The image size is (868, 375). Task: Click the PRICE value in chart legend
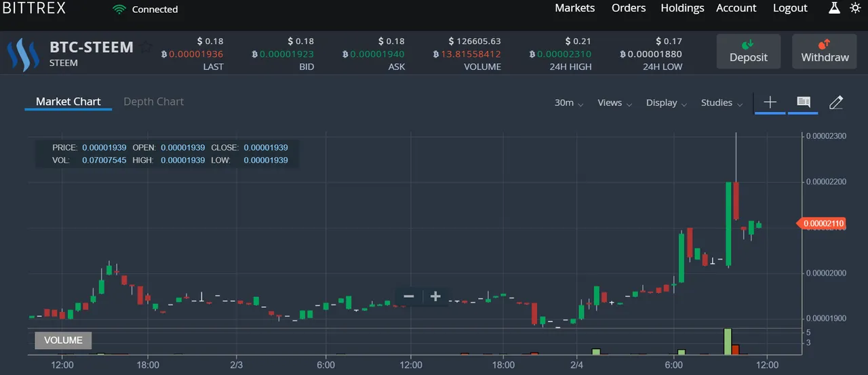[104, 147]
